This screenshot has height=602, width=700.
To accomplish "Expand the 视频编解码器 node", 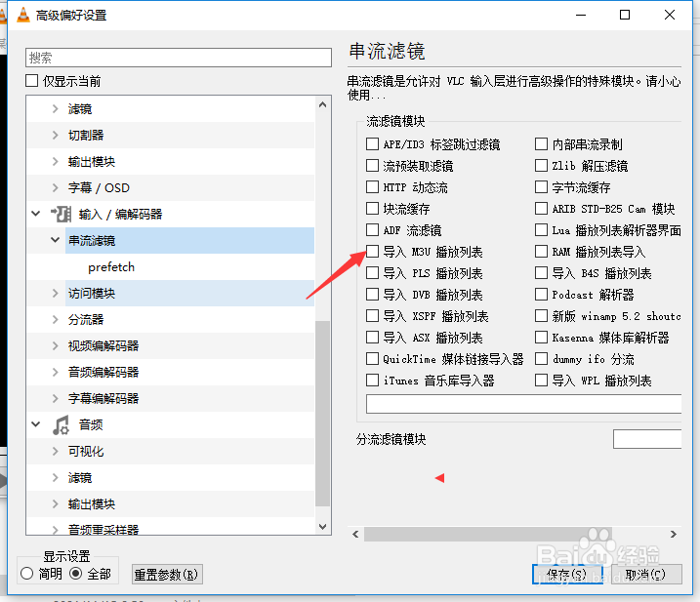I will (x=55, y=345).
